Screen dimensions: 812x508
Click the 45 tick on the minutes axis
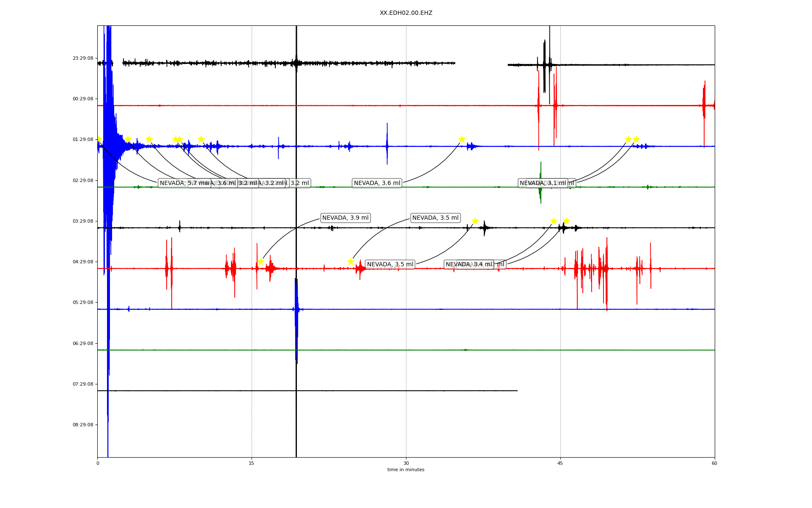560,463
